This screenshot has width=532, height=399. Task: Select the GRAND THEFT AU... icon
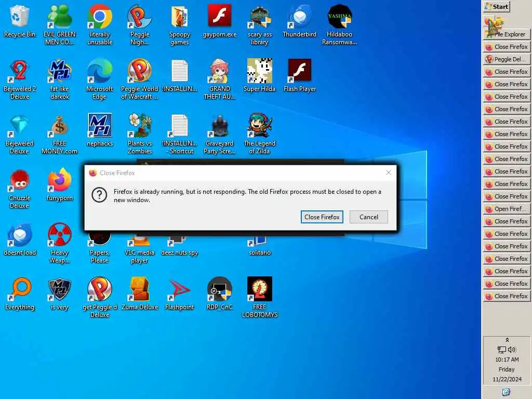[x=220, y=79]
